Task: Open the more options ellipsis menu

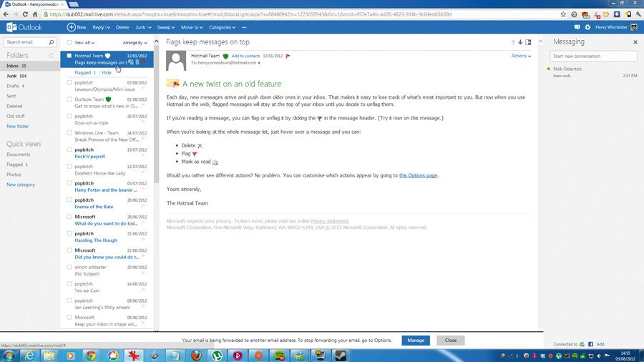Action: pyautogui.click(x=244, y=27)
